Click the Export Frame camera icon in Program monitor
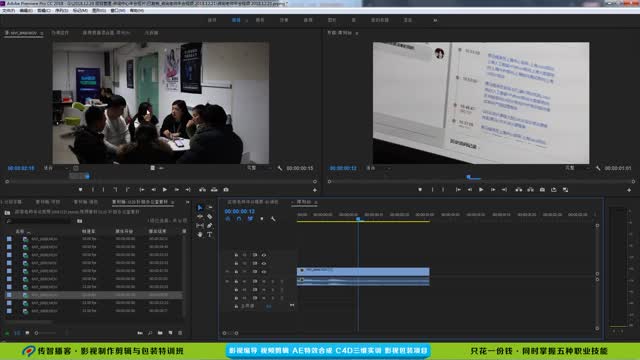The image size is (640, 360). pyautogui.click(x=542, y=190)
